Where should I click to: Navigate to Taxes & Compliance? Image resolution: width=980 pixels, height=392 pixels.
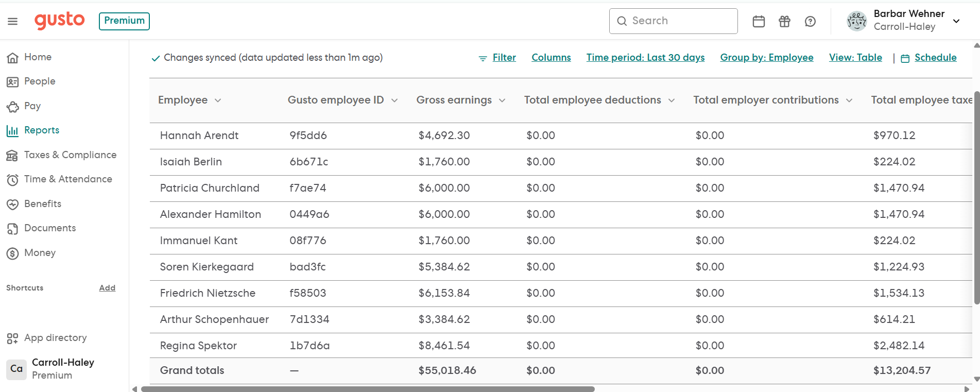[x=70, y=155]
